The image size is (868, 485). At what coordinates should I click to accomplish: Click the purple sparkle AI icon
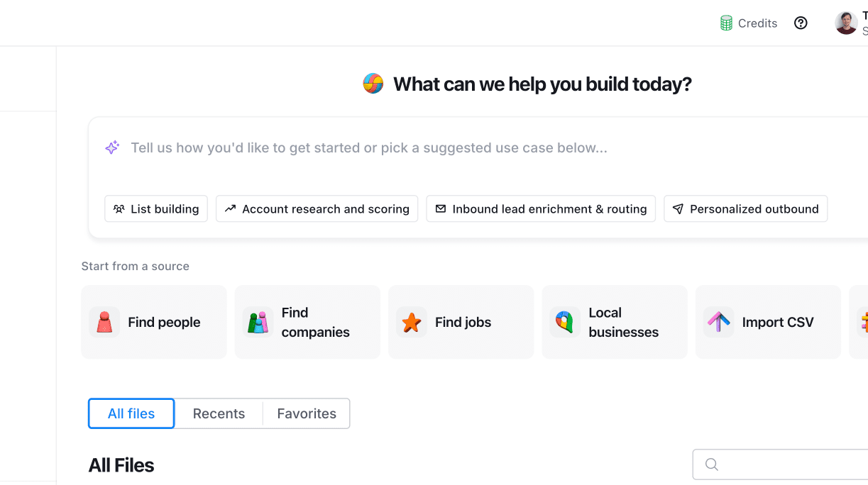click(112, 147)
